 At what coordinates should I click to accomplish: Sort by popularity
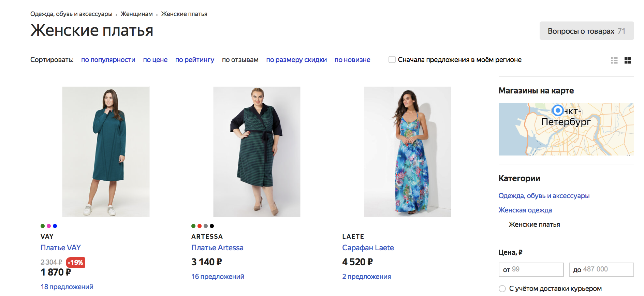(108, 60)
